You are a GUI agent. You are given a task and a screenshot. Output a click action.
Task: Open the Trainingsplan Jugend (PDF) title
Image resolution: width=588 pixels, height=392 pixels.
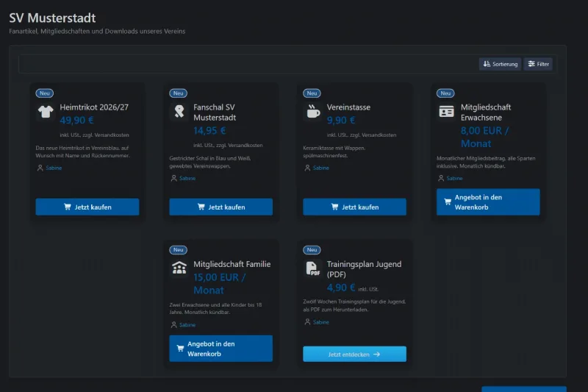tap(364, 269)
